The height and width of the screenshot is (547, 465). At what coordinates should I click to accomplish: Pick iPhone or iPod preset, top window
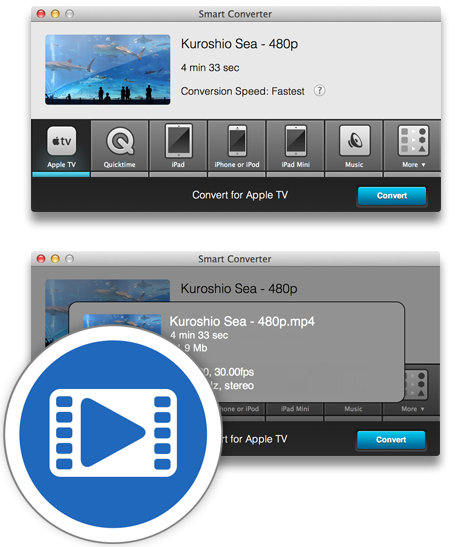pyautogui.click(x=237, y=148)
